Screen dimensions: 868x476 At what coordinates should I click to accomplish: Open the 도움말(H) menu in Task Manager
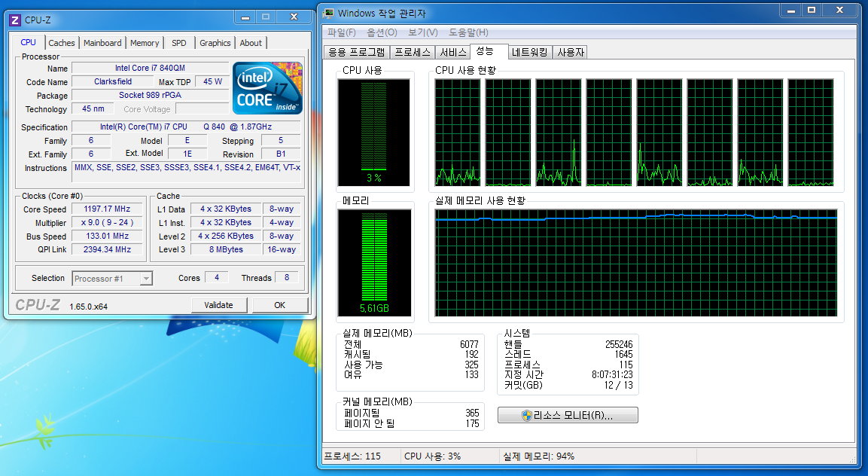pyautogui.click(x=468, y=32)
